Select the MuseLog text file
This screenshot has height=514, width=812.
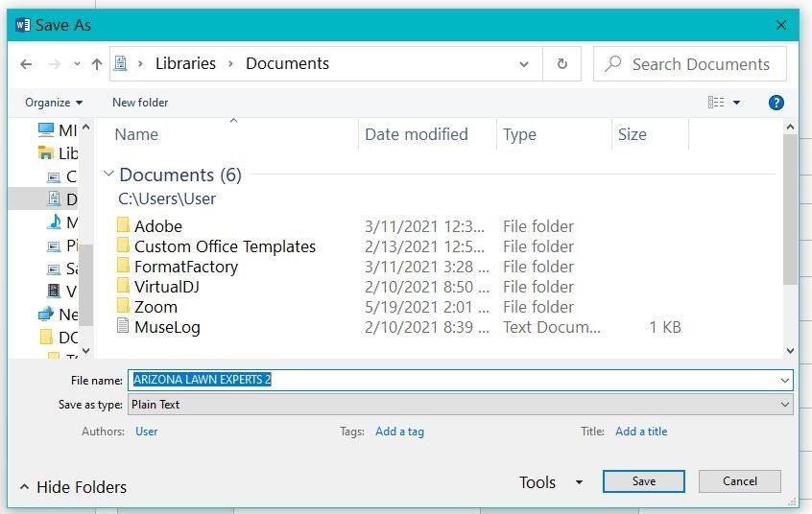pos(158,327)
